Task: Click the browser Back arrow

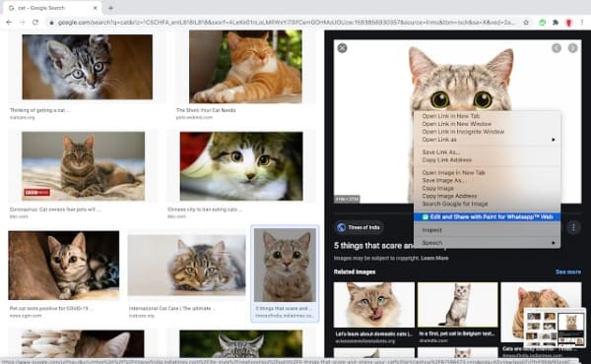Action: point(9,23)
